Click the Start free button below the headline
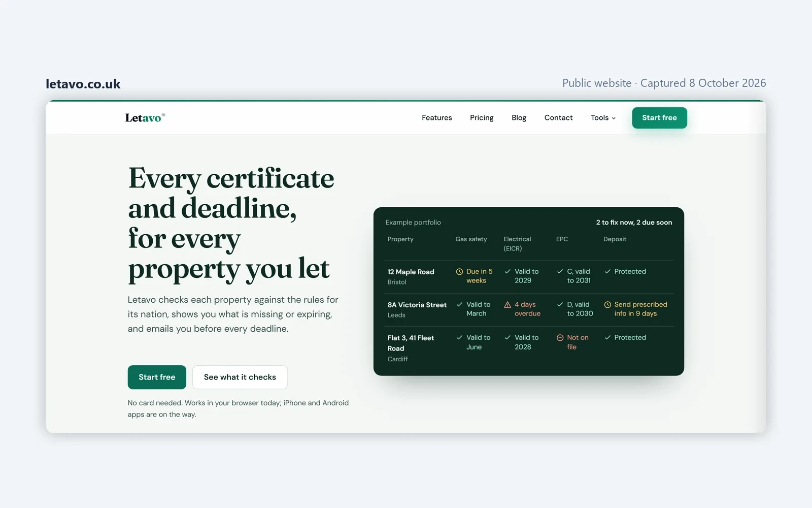Viewport: 812px width, 508px height. point(157,377)
